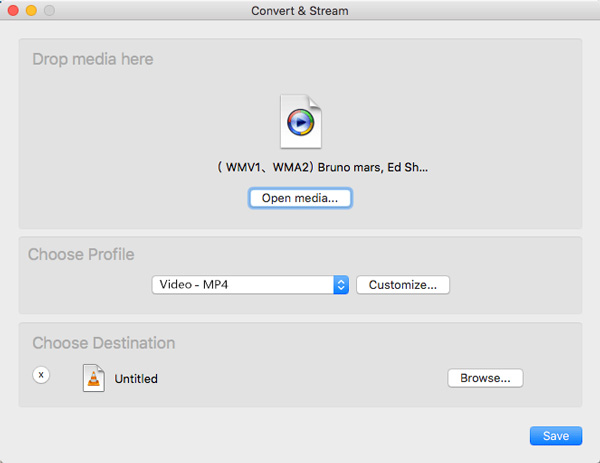
Task: Click the Convert & Stream window title
Action: [x=300, y=11]
